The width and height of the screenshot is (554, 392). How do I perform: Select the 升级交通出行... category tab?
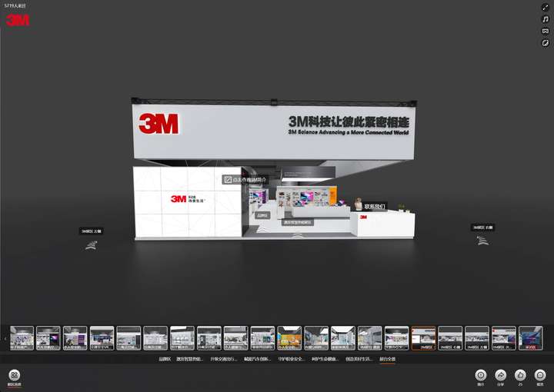224,359
